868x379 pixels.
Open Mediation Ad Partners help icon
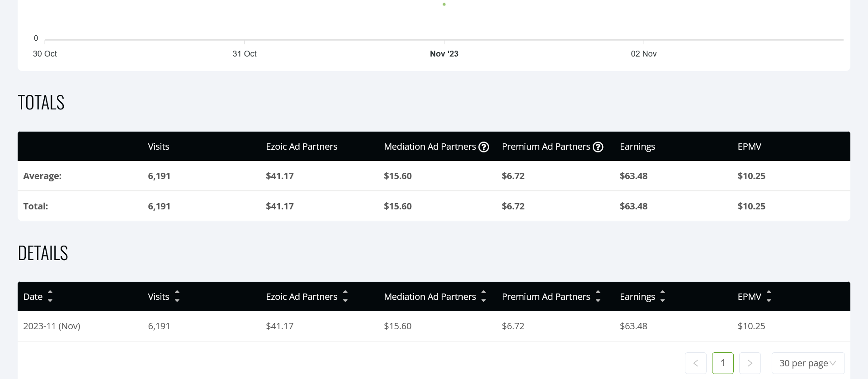click(x=484, y=147)
